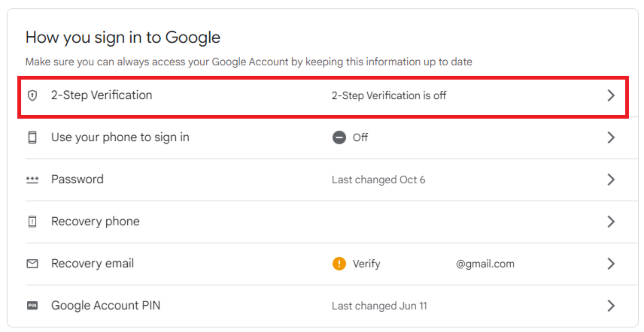This screenshot has width=644, height=332.
Task: Click the gray Off status indicator icon
Action: point(339,137)
